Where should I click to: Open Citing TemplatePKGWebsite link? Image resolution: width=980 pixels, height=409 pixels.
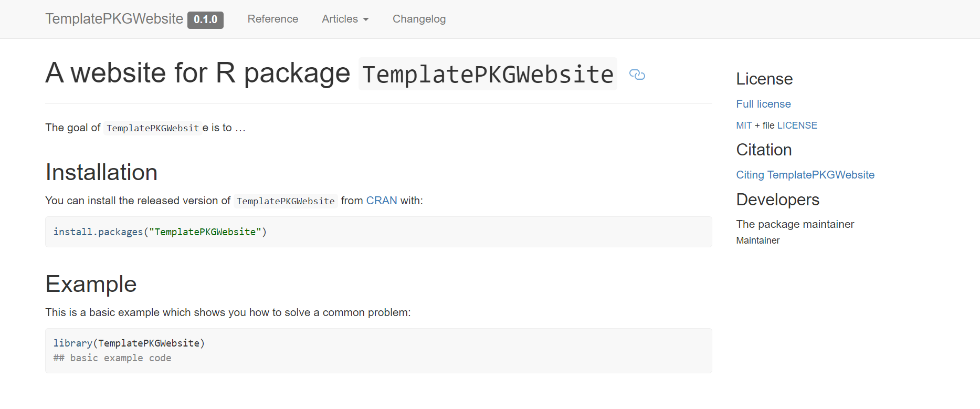click(805, 175)
